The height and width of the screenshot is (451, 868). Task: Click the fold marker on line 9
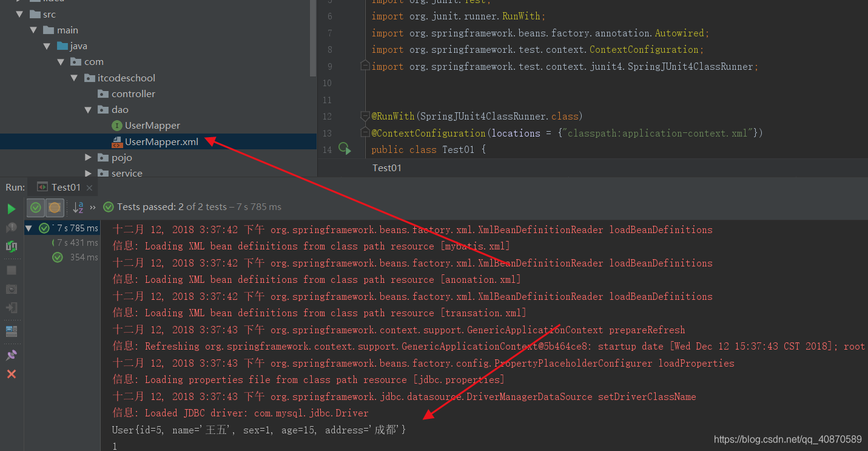365,66
